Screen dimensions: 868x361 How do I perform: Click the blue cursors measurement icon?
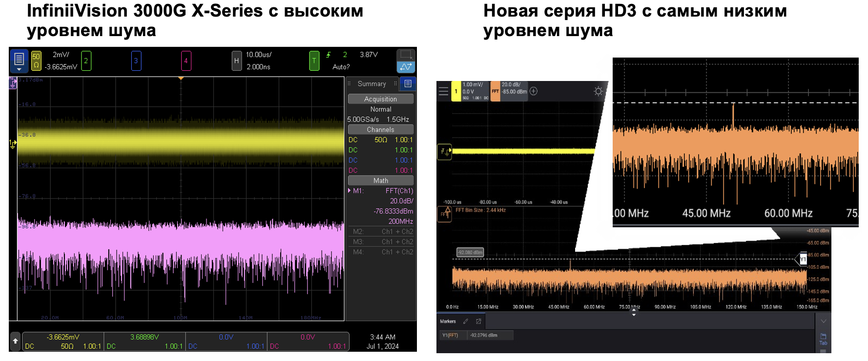click(406, 67)
